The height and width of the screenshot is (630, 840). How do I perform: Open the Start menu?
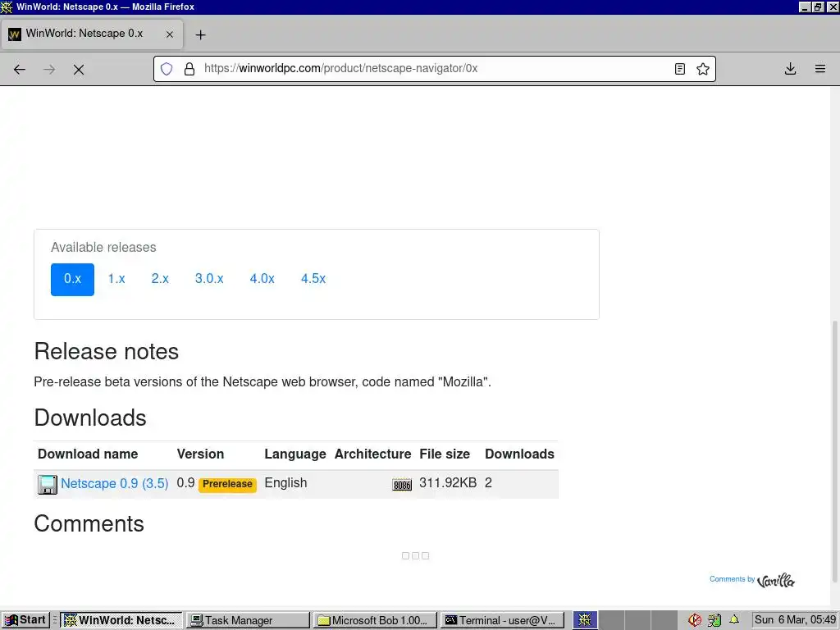pyautogui.click(x=25, y=620)
